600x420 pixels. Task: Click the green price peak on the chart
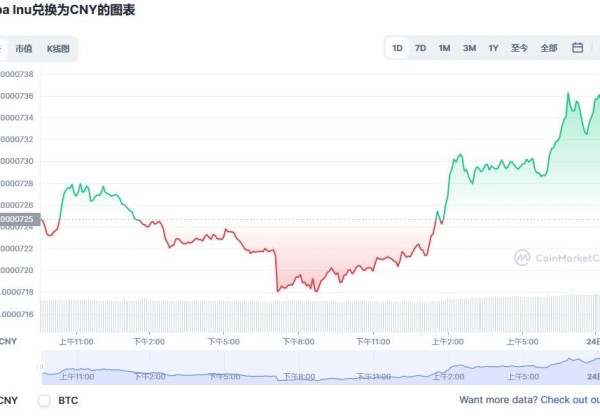(x=569, y=95)
